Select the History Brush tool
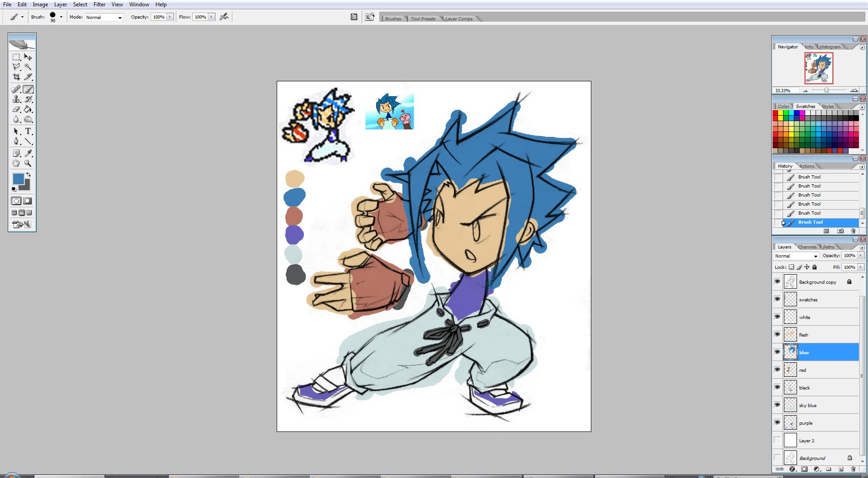 (28, 99)
